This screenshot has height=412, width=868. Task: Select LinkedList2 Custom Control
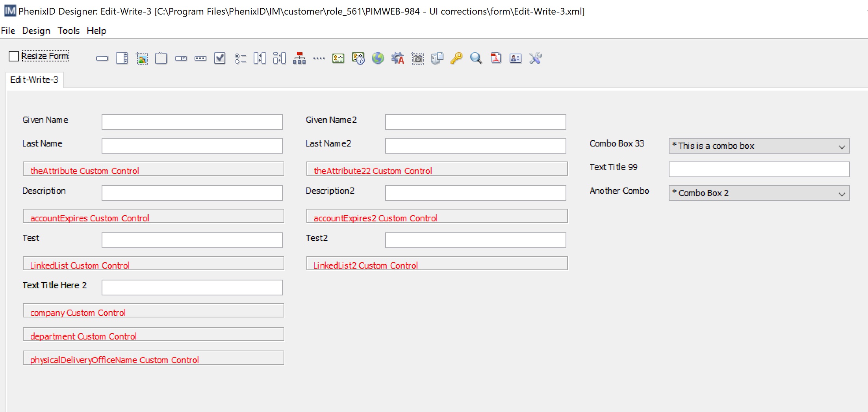pos(437,264)
